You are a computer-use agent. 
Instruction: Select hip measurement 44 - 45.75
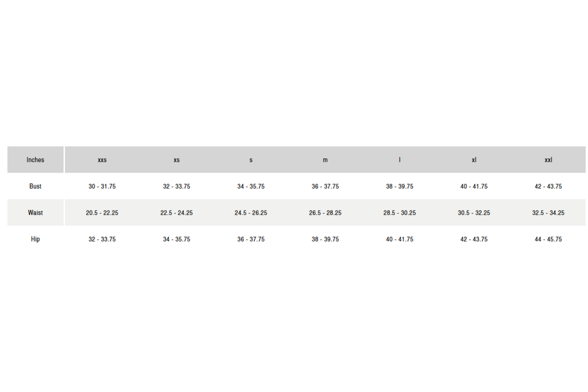click(x=548, y=239)
